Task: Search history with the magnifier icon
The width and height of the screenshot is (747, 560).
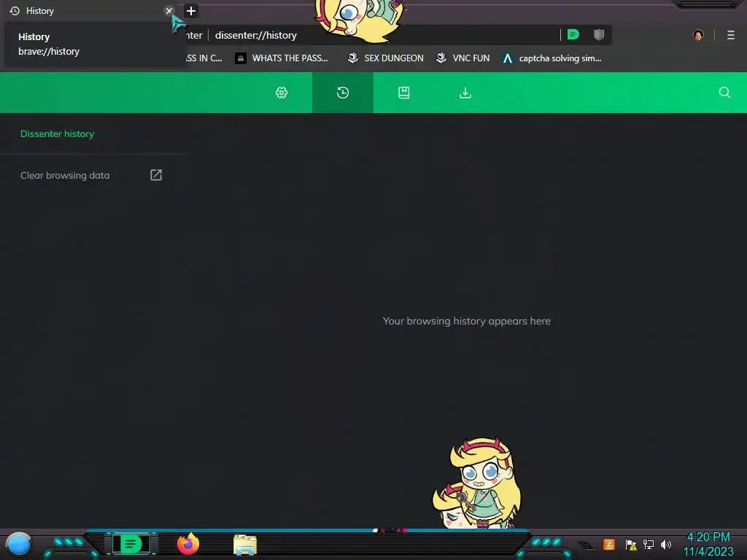Action: (x=724, y=93)
